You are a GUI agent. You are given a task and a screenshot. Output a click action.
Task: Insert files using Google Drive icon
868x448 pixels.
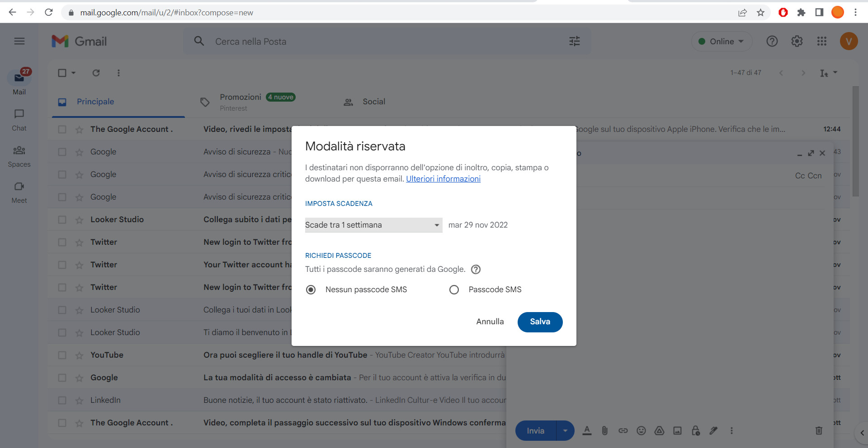(659, 431)
